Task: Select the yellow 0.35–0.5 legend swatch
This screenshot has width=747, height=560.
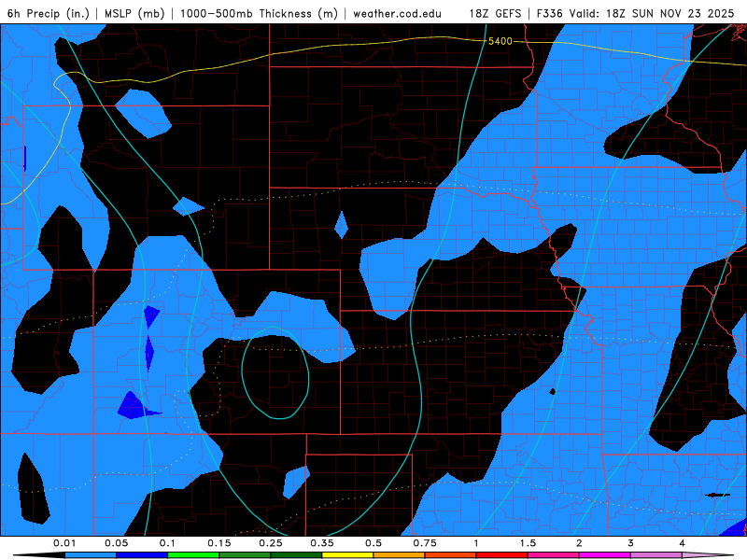Action: (x=347, y=555)
